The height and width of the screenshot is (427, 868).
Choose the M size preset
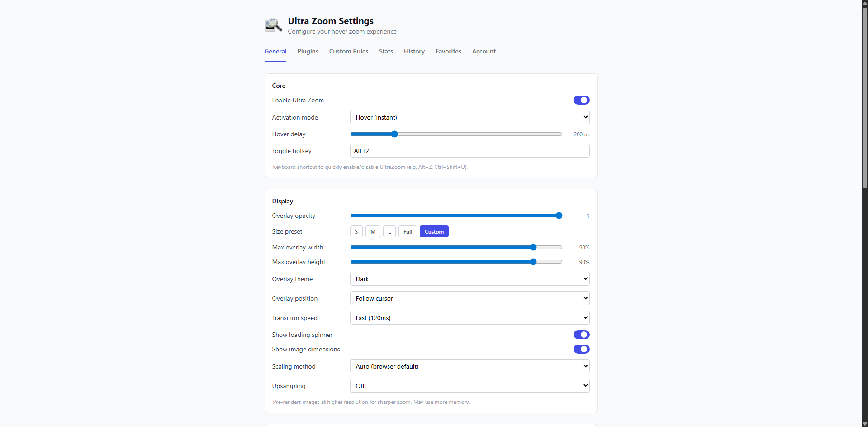372,231
